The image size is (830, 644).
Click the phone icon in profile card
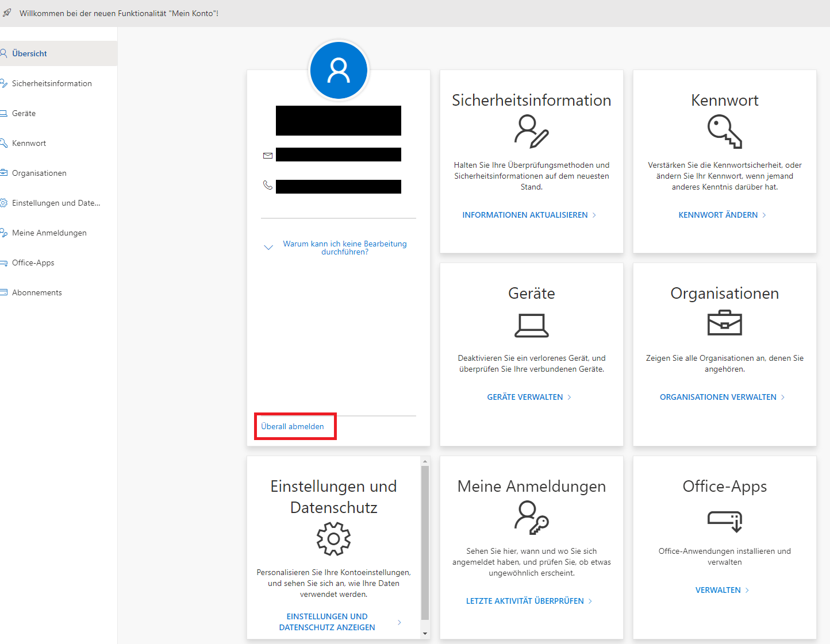click(x=268, y=185)
